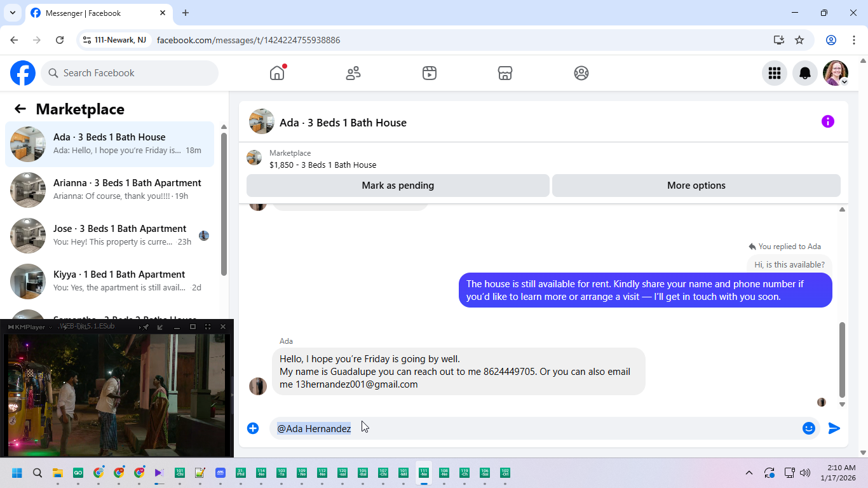The image size is (868, 488).
Task: Open the Friends icon in top navigation
Action: click(353, 73)
